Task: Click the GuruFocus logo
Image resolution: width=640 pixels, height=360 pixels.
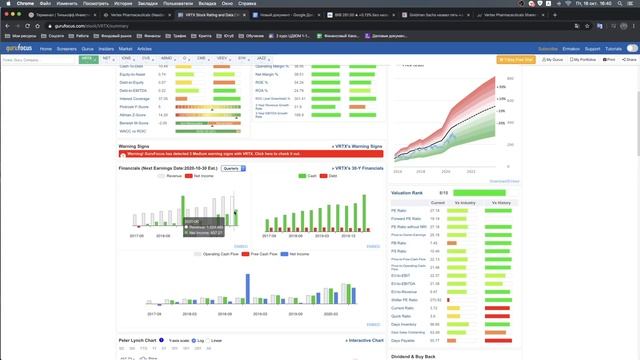Action: 19,48
